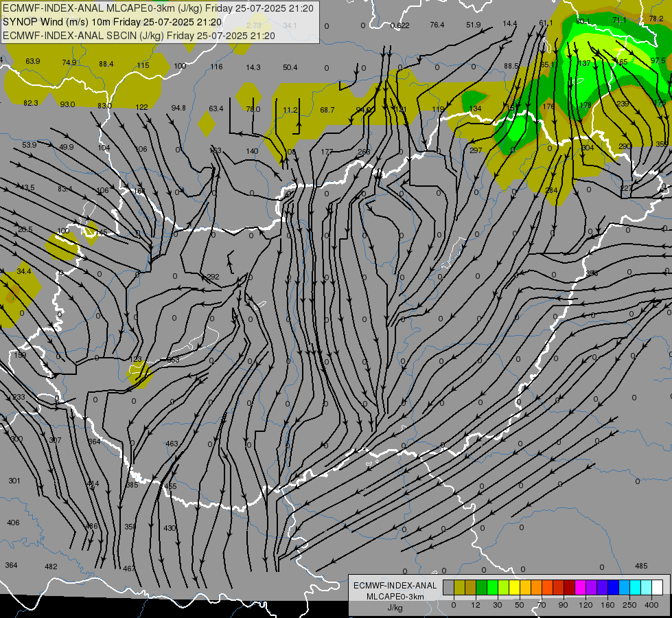Click map value 292
672x618 pixels.
pyautogui.click(x=213, y=277)
